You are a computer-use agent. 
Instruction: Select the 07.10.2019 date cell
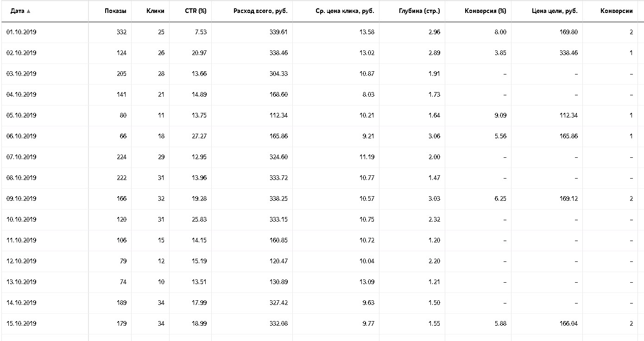(x=21, y=157)
